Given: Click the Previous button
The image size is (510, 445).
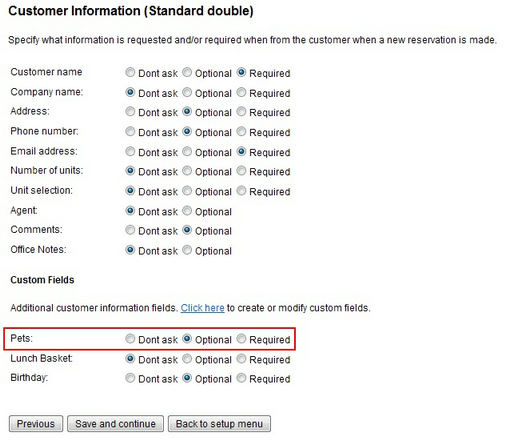Looking at the screenshot, I should click(x=36, y=424).
